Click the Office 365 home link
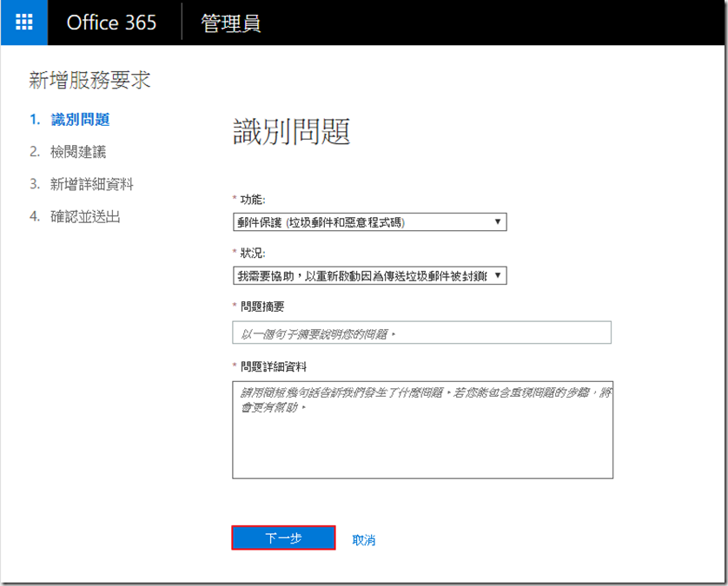Image resolution: width=728 pixels, height=586 pixels. pos(111,23)
